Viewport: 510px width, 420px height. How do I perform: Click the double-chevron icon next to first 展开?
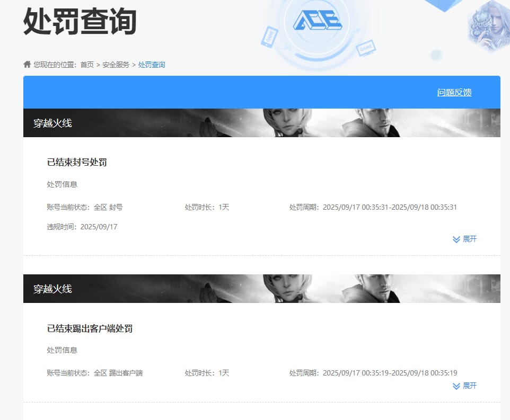pos(456,239)
